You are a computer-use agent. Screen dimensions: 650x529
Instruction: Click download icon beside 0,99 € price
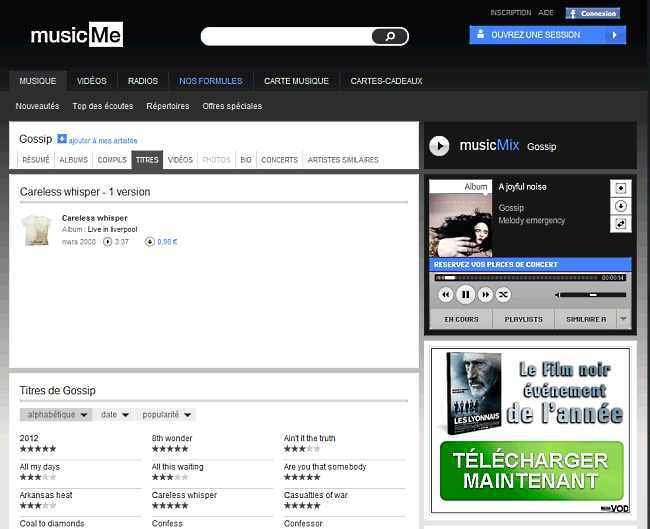click(150, 242)
